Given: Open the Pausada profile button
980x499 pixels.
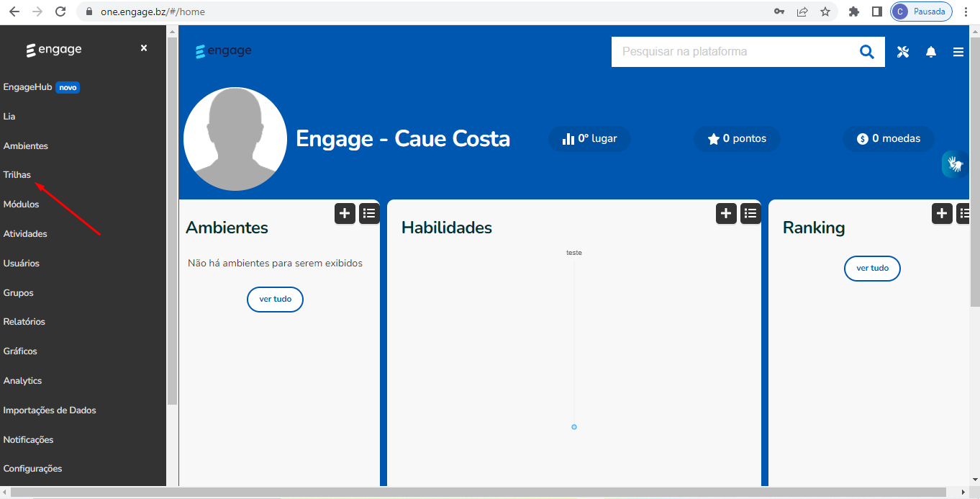Looking at the screenshot, I should coord(921,12).
